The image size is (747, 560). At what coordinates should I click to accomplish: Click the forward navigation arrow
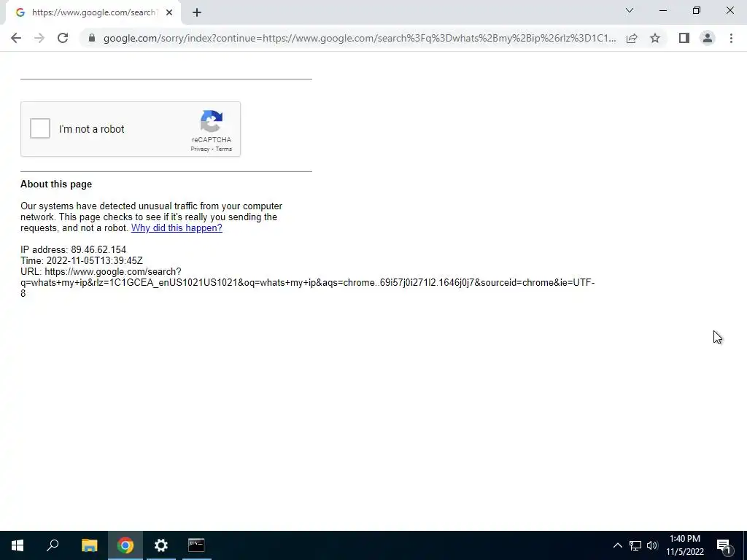click(x=39, y=38)
